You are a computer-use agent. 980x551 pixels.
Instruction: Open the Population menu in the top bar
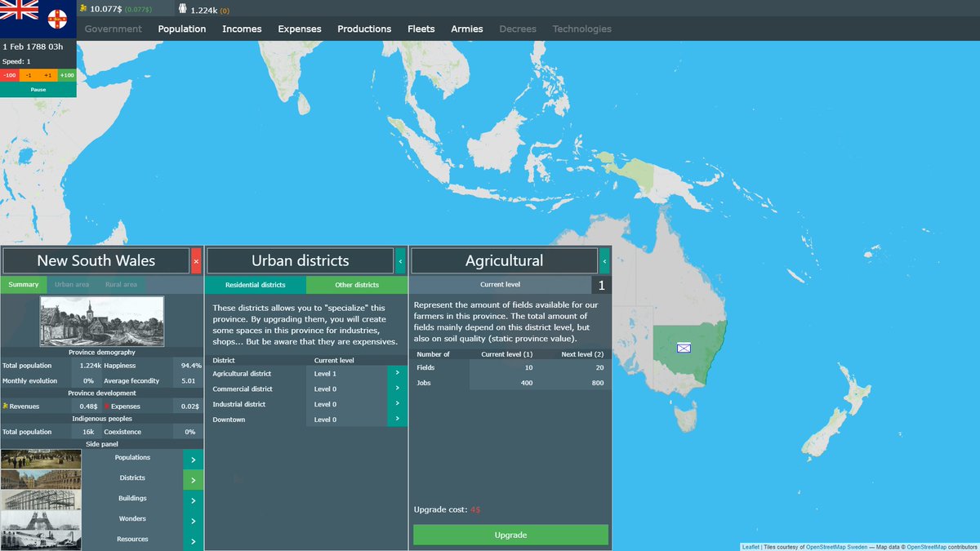coord(182,29)
